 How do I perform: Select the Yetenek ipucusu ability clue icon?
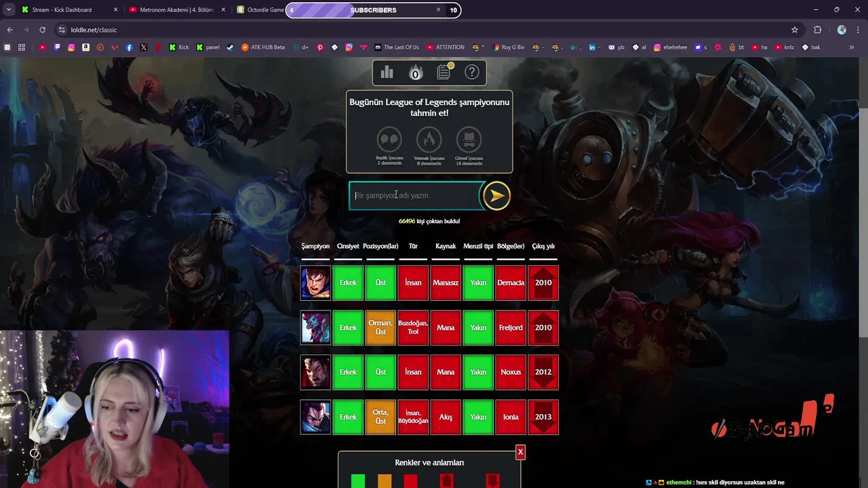point(429,140)
